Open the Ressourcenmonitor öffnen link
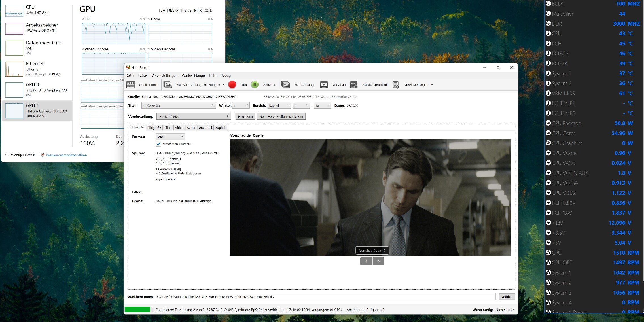 coord(66,155)
